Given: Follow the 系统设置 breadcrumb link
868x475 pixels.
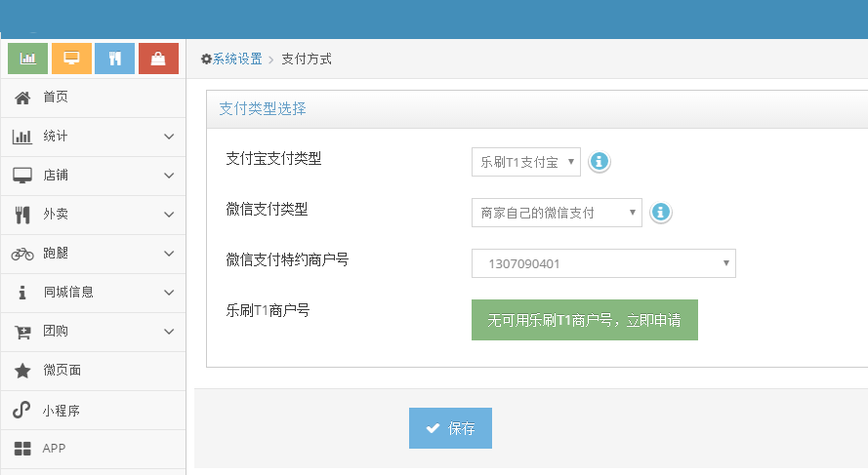Looking at the screenshot, I should [237, 59].
